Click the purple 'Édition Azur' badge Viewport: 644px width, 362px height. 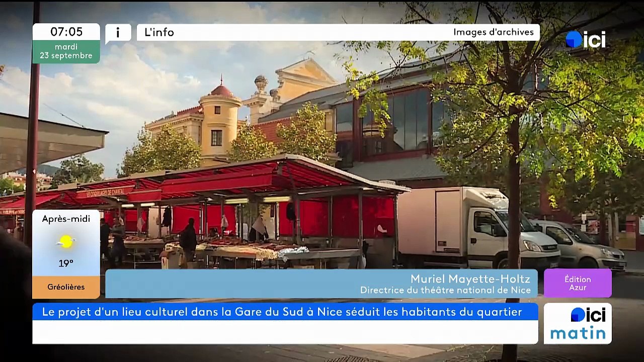[x=578, y=283]
